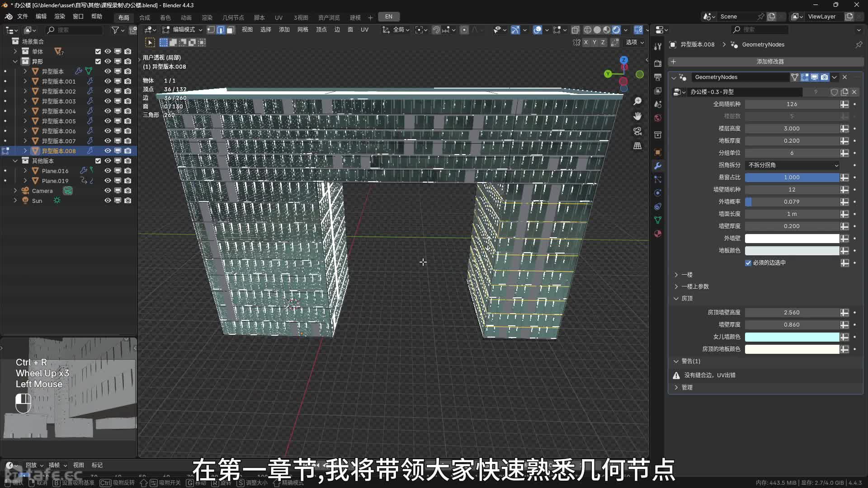Pin the properties panel context
This screenshot has width=868, height=488.
859,44
